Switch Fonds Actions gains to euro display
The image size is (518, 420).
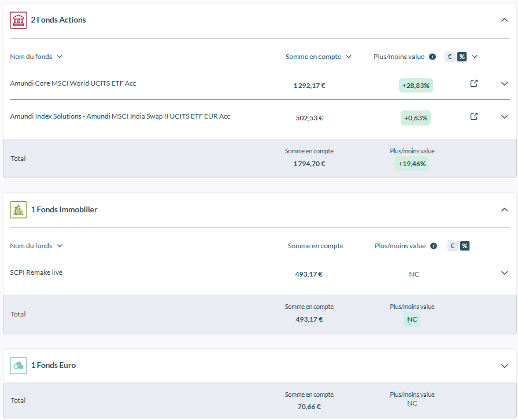[x=450, y=57]
